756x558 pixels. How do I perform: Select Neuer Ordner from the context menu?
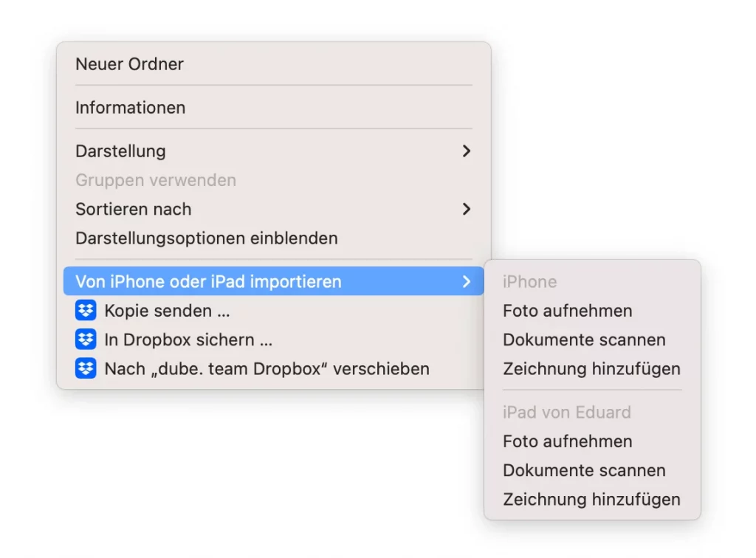click(x=130, y=64)
